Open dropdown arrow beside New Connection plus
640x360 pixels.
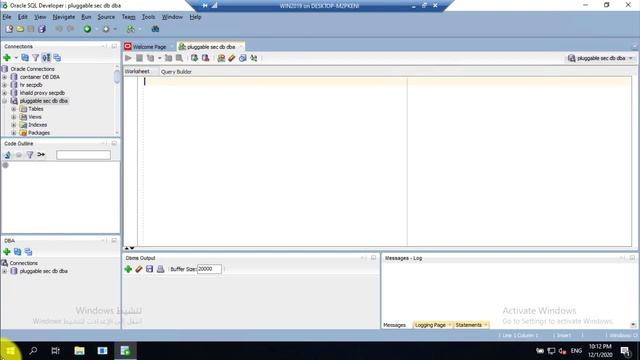(x=16, y=58)
